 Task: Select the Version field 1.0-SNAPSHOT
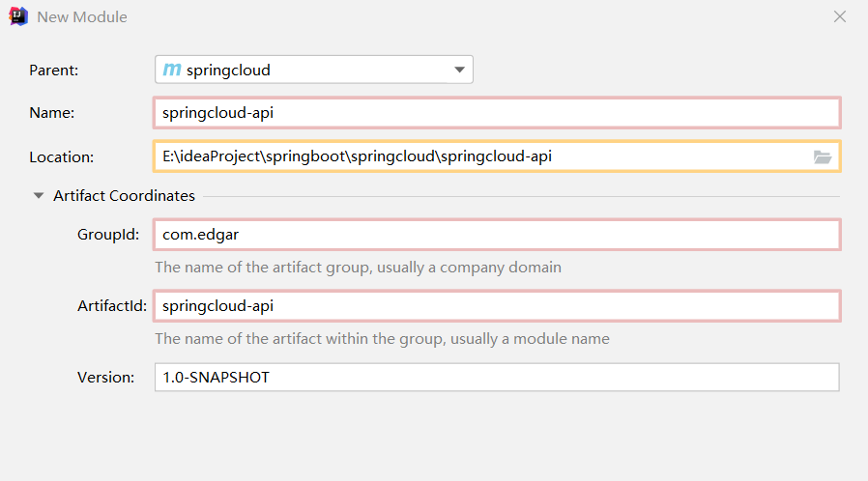click(497, 378)
